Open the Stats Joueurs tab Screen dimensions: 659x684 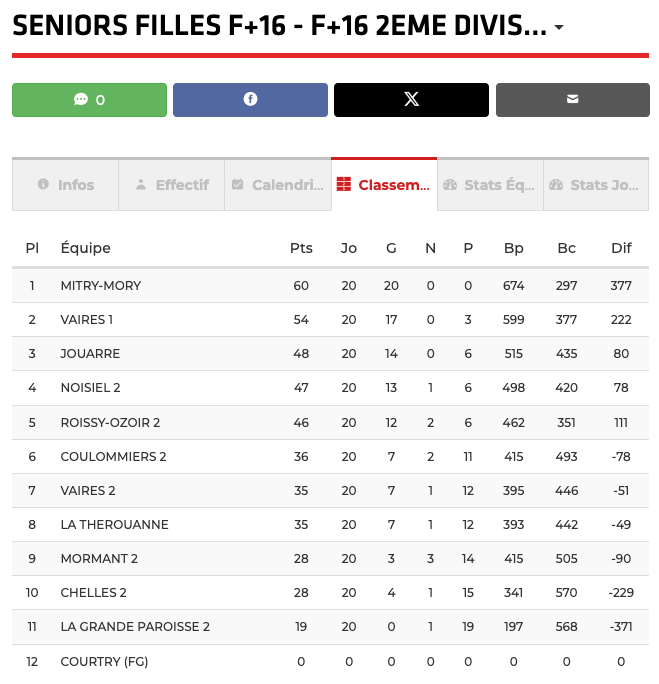coord(596,185)
